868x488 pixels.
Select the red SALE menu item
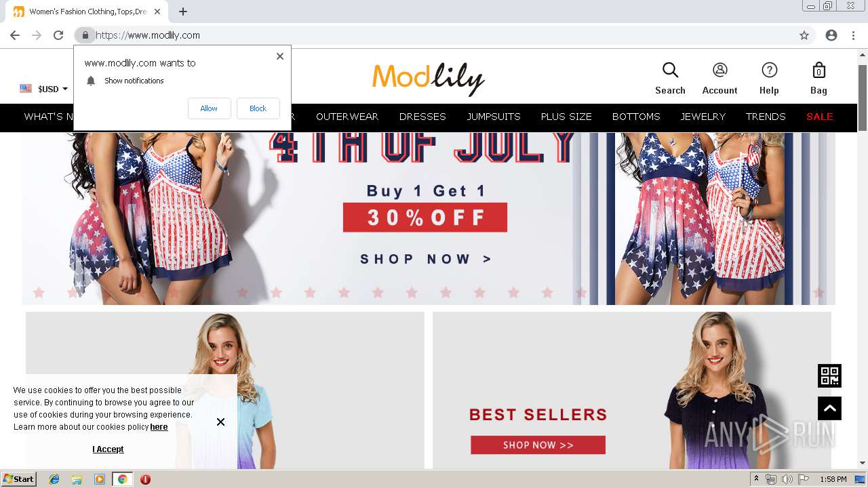819,117
